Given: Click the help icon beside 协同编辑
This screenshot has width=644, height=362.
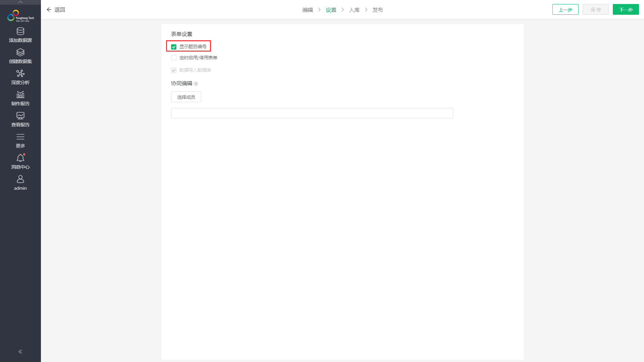Looking at the screenshot, I should pyautogui.click(x=196, y=84).
